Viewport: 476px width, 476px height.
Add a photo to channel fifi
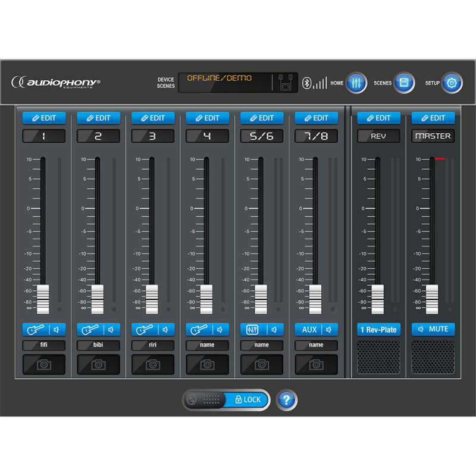(44, 364)
